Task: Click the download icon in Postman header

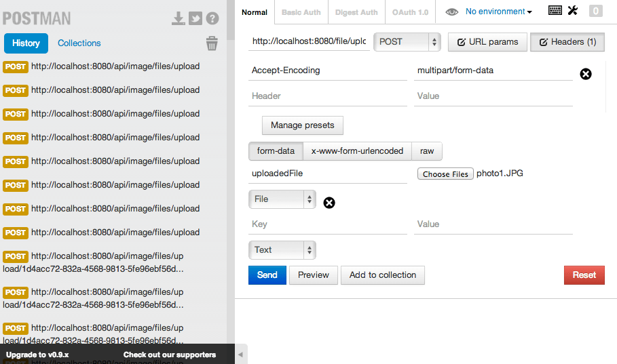Action: coord(179,18)
